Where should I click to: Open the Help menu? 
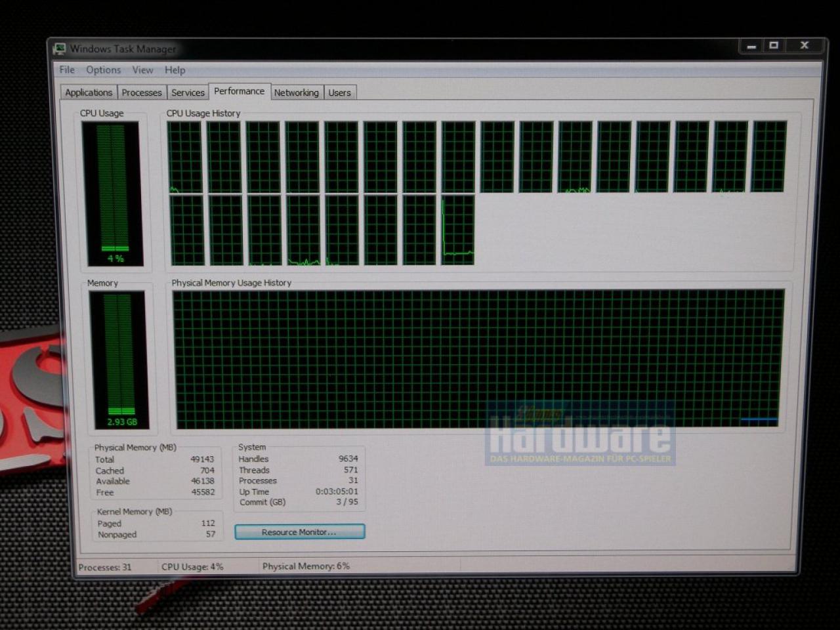175,70
